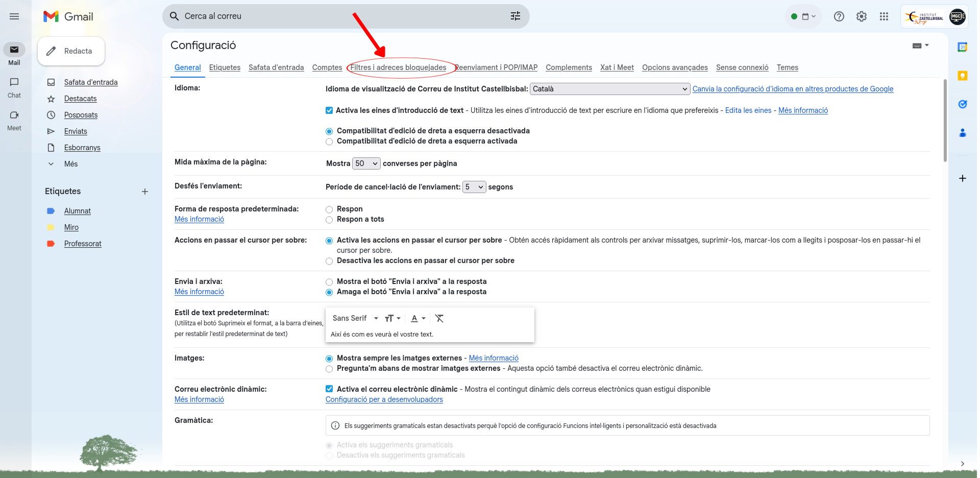Screen dimensions: 980x478
Task: Open Google Calendar in side panel
Action: pyautogui.click(x=962, y=47)
